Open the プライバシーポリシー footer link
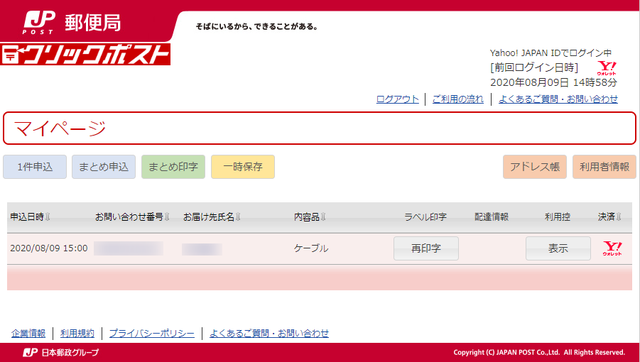This screenshot has width=640, height=362. (x=152, y=333)
